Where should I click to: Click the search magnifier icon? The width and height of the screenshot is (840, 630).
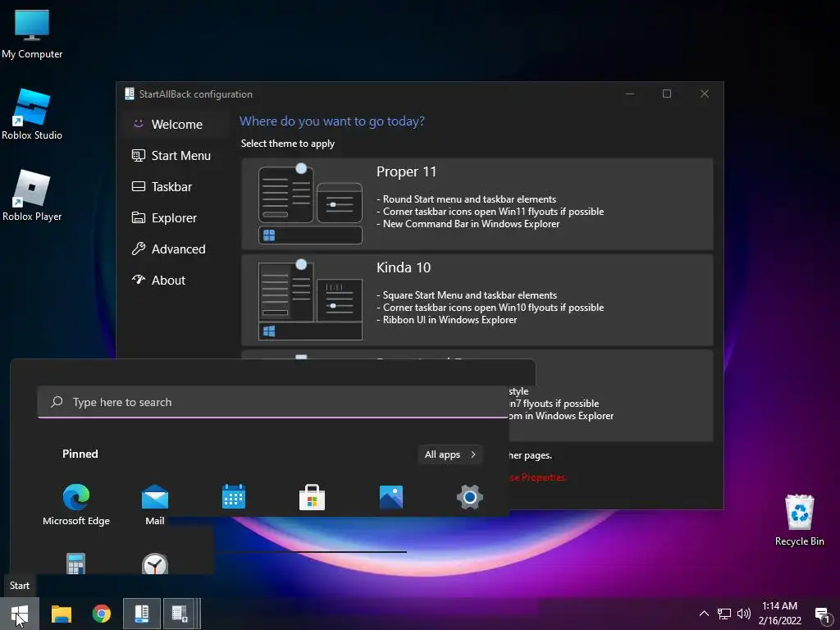[57, 402]
